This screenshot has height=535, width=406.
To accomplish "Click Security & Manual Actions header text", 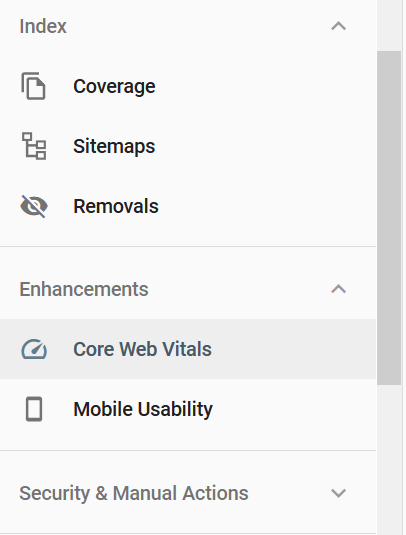I will (134, 493).
